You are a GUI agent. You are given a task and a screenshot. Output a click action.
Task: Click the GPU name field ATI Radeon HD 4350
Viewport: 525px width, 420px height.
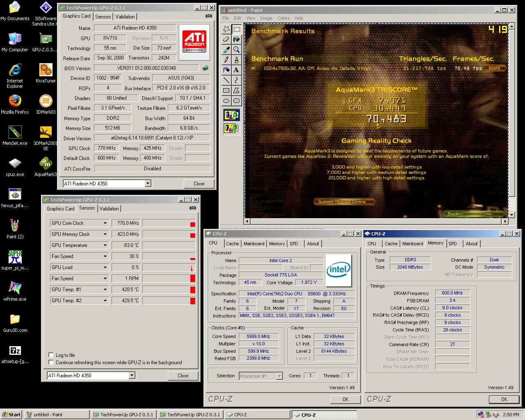coord(135,28)
